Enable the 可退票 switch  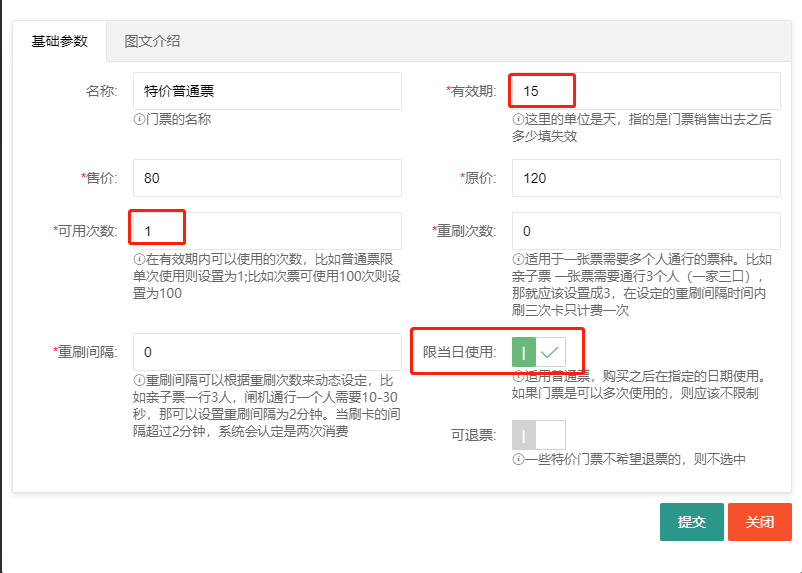click(539, 435)
